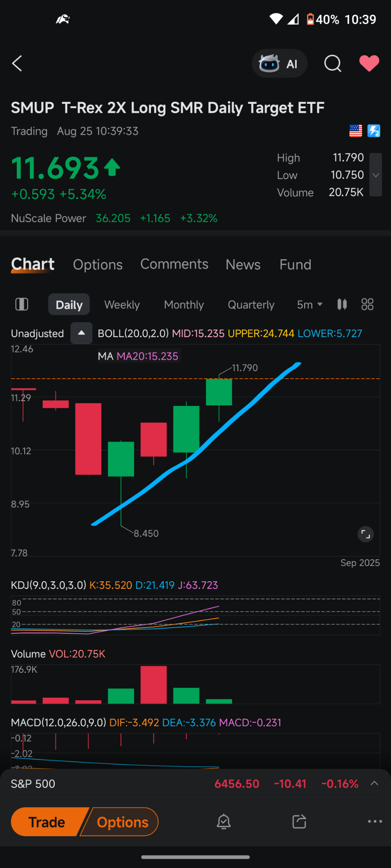
Task: Switch to the Fund tab
Action: click(295, 265)
